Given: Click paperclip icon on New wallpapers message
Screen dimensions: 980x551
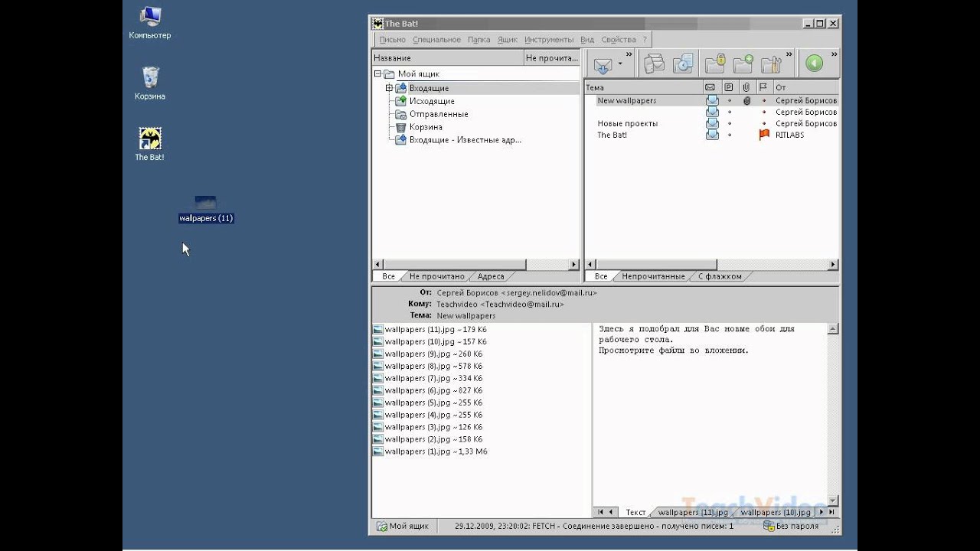Looking at the screenshot, I should point(746,100).
